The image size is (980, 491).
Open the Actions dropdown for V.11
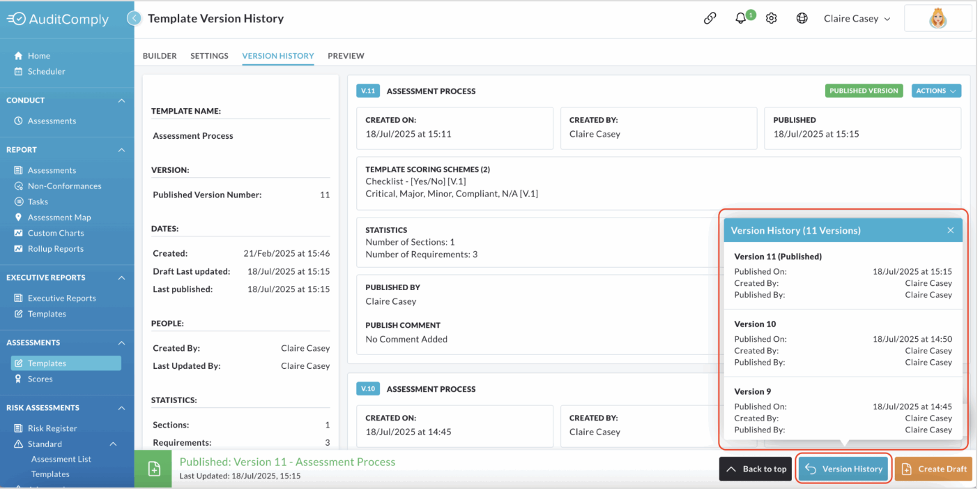[936, 91]
